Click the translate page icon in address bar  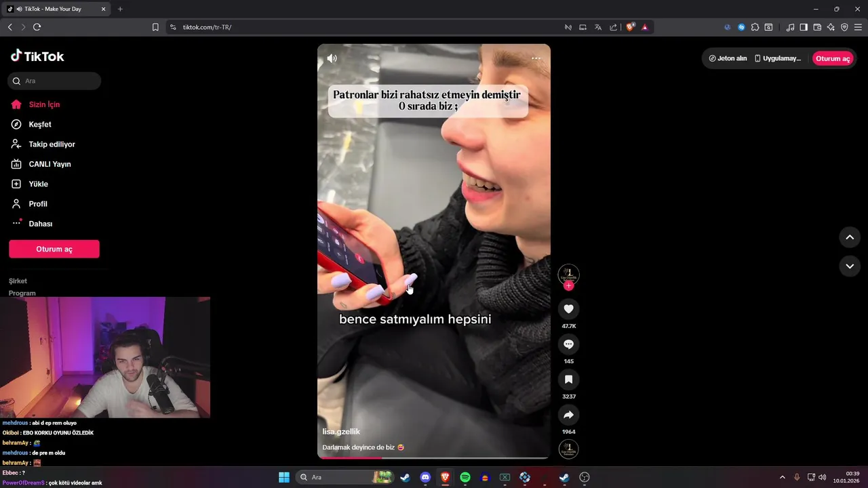tap(598, 27)
